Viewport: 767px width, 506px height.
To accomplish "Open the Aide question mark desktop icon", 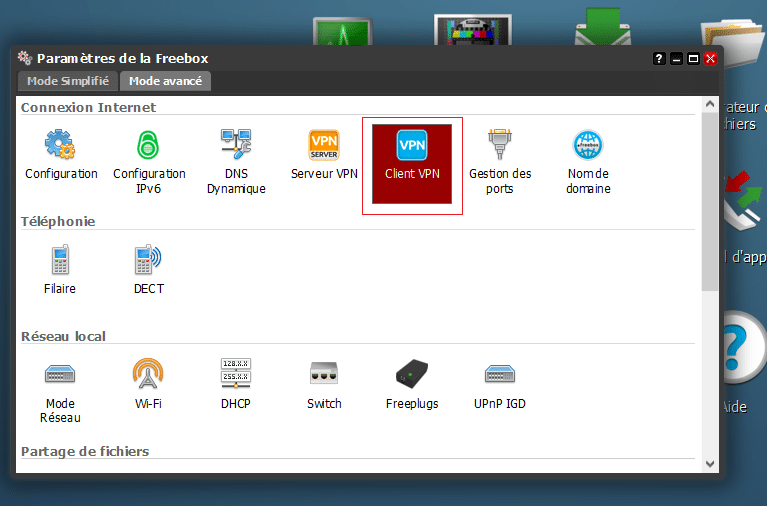I will [743, 348].
